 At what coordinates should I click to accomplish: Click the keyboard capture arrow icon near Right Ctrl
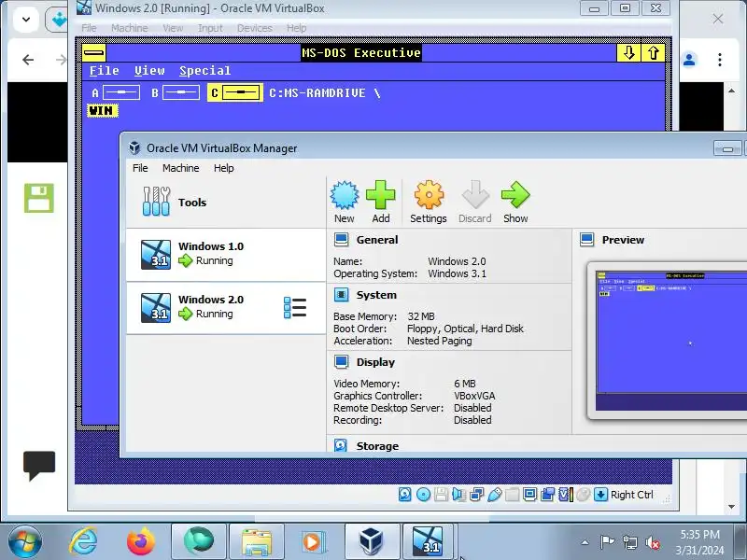[600, 495]
